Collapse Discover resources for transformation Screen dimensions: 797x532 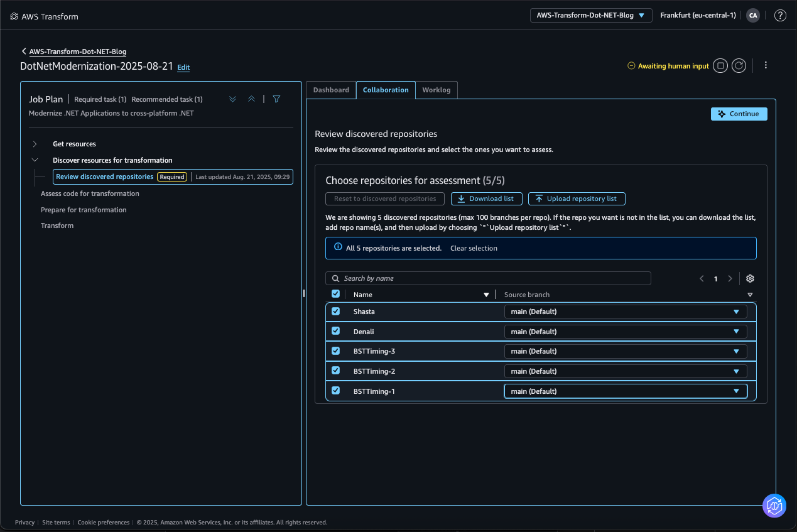[35, 160]
